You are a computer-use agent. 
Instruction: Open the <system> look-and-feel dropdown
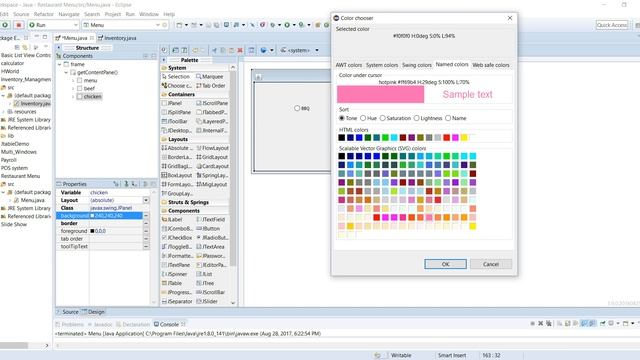coord(317,50)
